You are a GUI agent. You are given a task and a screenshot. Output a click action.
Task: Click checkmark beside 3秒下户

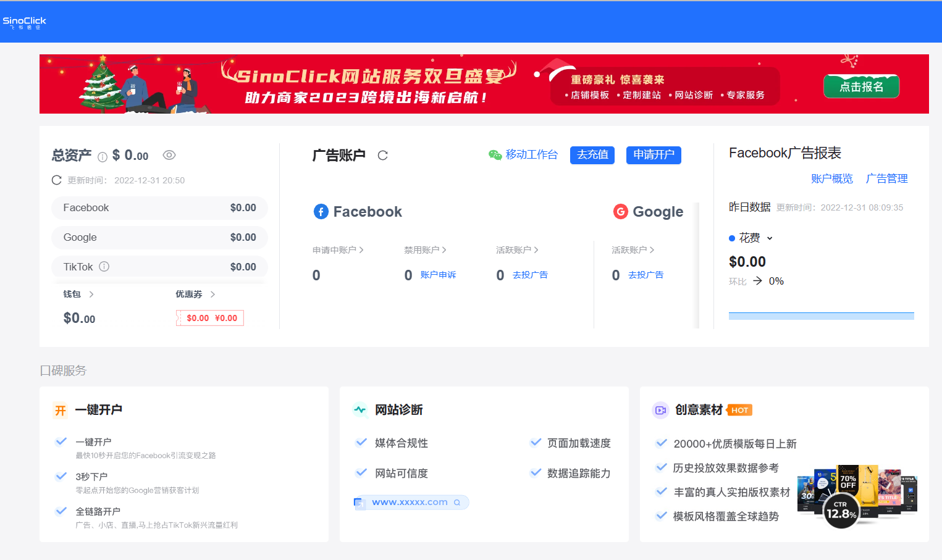coord(61,476)
